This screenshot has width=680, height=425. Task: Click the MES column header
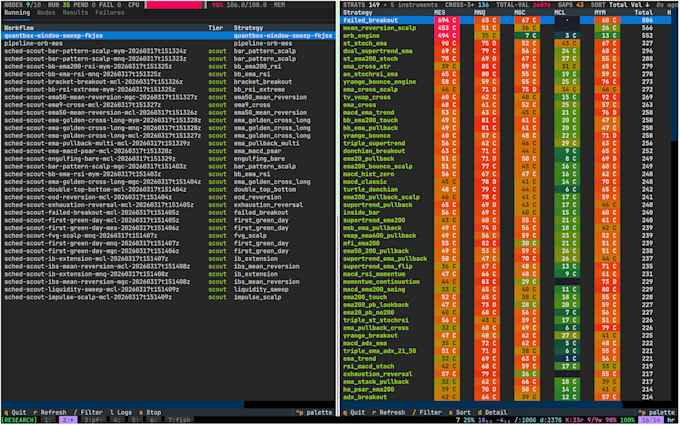click(439, 13)
